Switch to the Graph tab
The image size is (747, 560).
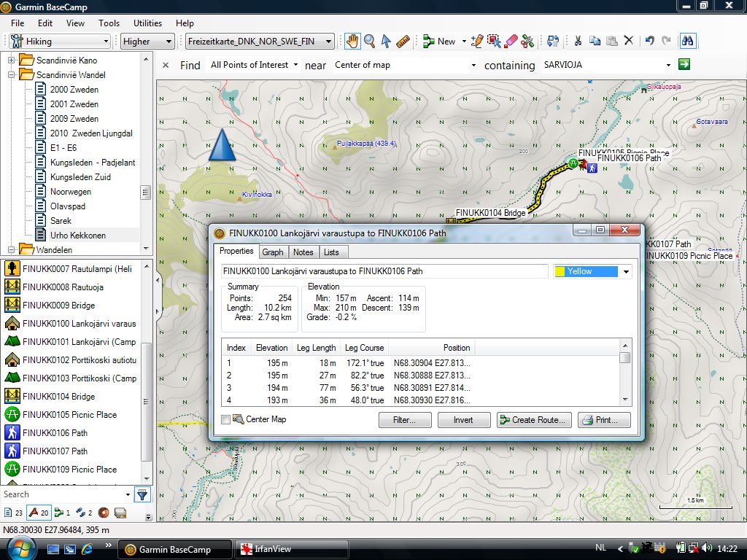tap(273, 252)
